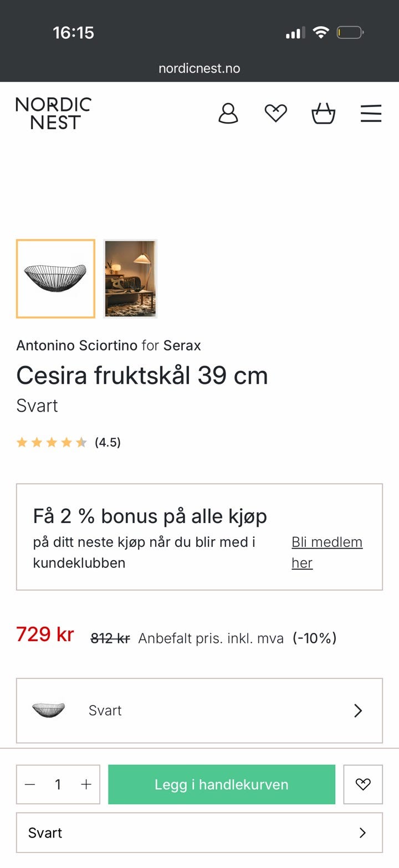Expand the Svart color variant selector

pos(199,710)
